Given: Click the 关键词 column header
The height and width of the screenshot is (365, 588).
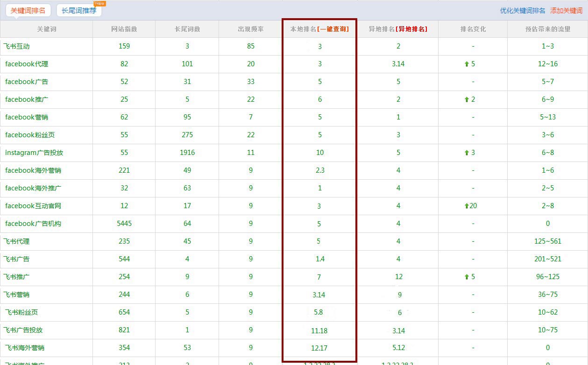Looking at the screenshot, I should [47, 29].
